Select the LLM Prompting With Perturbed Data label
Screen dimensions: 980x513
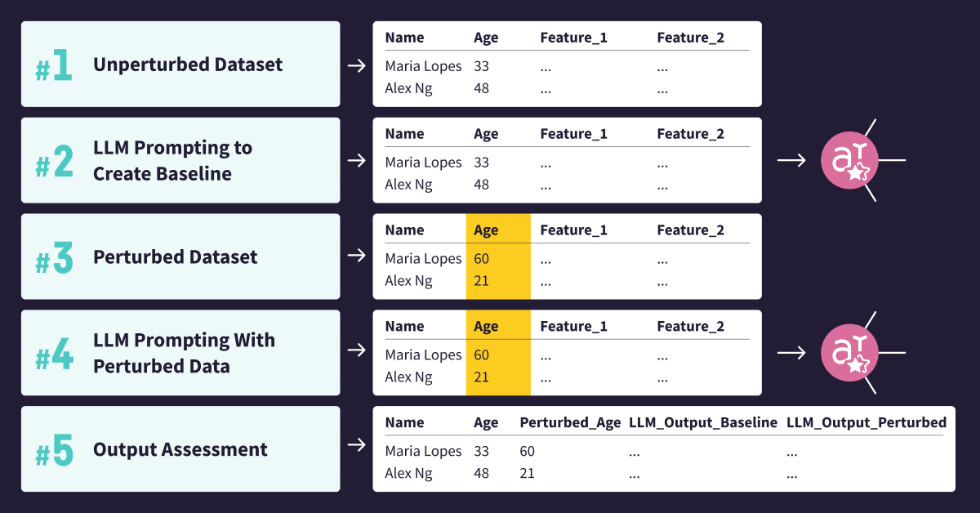tap(184, 353)
